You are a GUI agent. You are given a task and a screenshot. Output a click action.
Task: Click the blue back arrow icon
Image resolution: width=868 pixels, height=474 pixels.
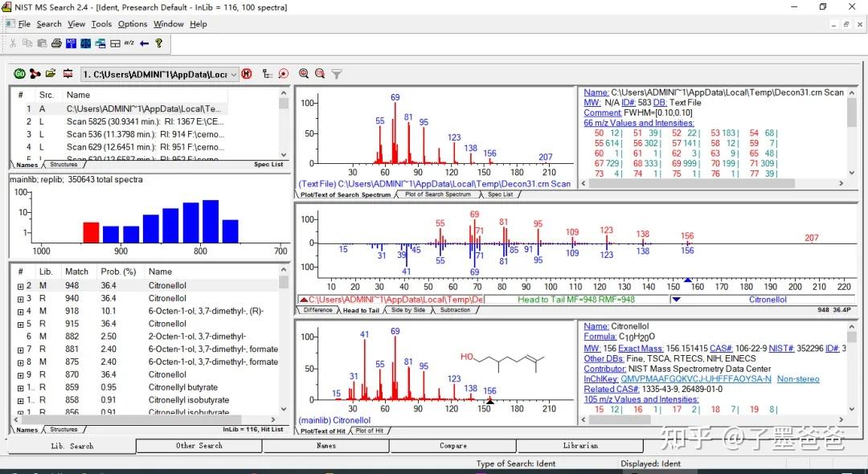(144, 43)
